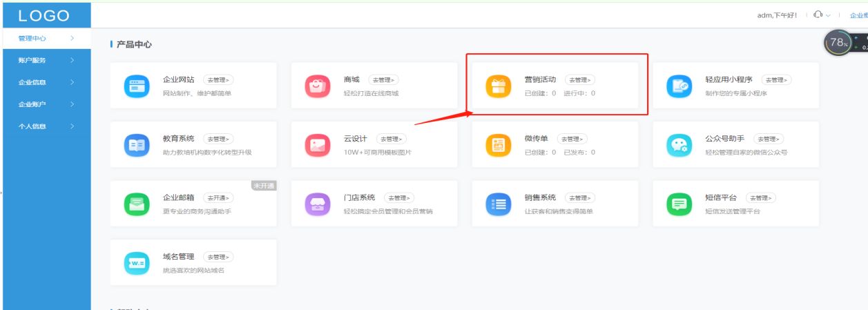Click the customer service headset icon

coord(818,14)
